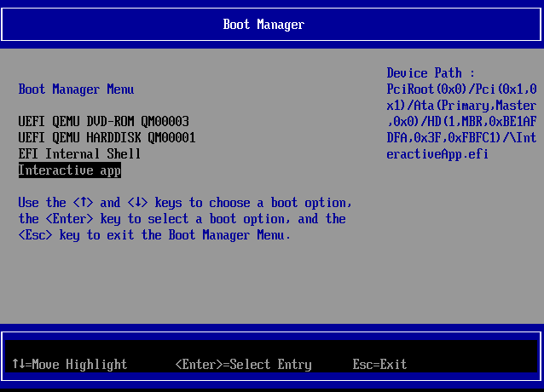Image resolution: width=544 pixels, height=392 pixels.
Task: Click the up/down arrows icon in footer
Action: click(x=18, y=365)
